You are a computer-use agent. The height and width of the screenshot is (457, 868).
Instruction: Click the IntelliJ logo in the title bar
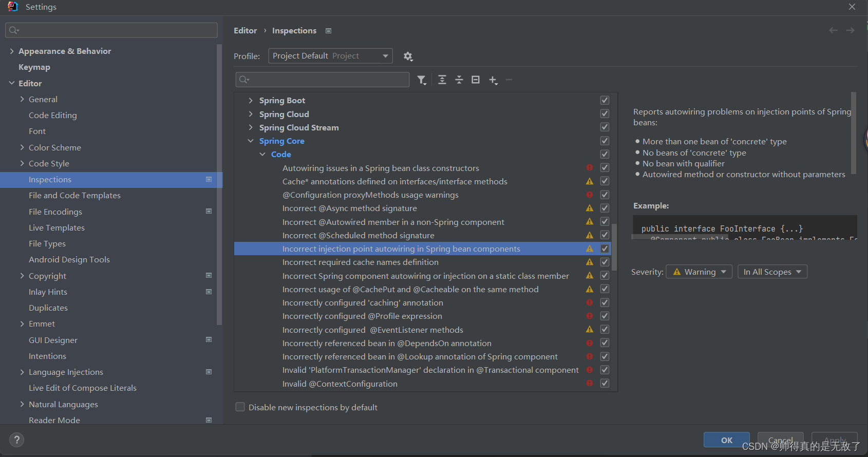click(x=13, y=7)
